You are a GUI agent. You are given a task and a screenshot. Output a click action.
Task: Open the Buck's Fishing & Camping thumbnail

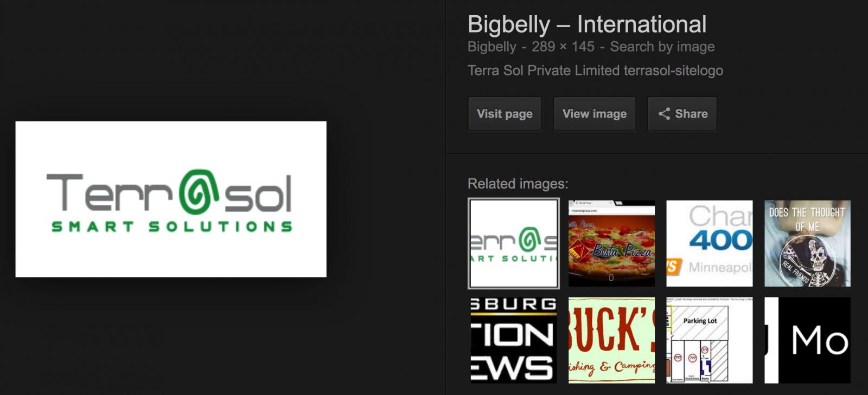pos(611,340)
